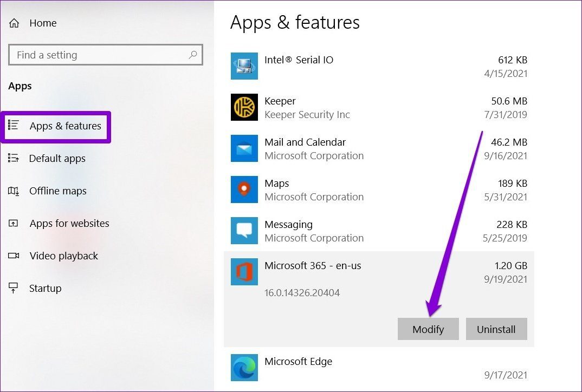
Task: Click the 9/19/2021 date of Microsoft 365
Action: [506, 279]
